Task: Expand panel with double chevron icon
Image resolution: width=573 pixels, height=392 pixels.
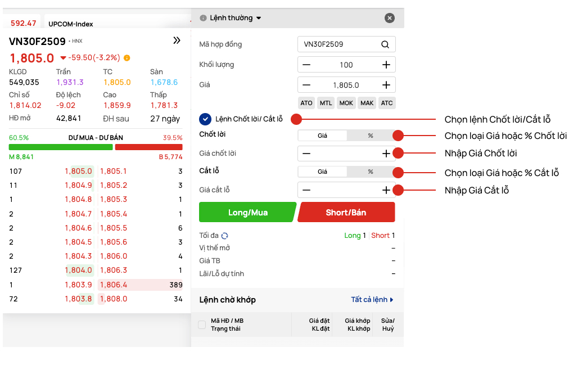Action: (x=177, y=40)
